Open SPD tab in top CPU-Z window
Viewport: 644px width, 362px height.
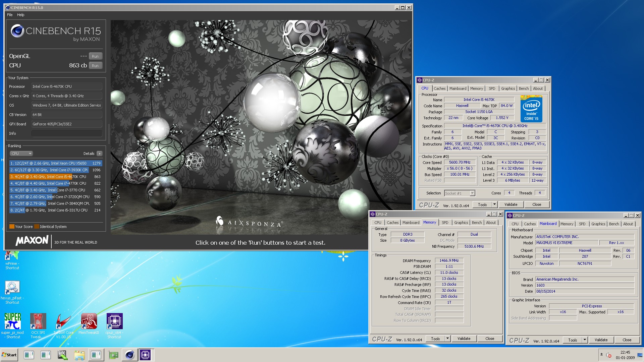(x=492, y=88)
